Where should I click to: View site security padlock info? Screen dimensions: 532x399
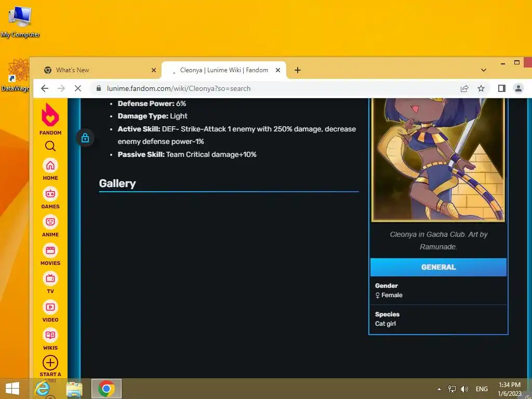[98, 88]
